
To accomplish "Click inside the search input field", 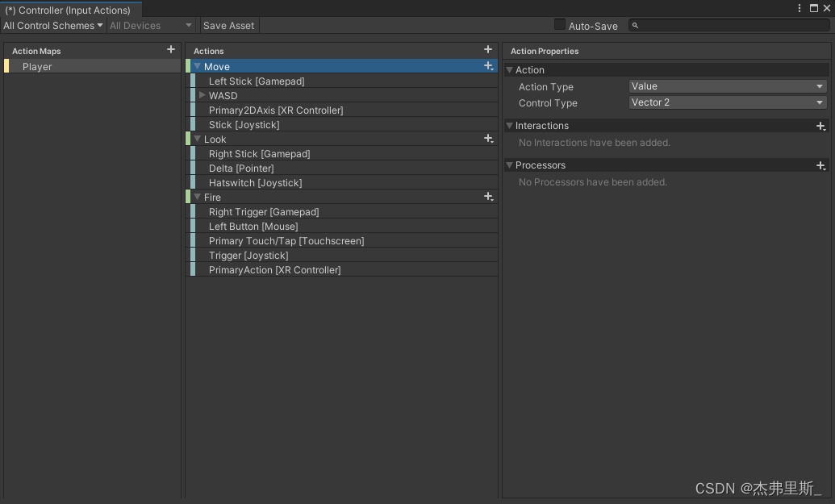I will pos(726,26).
